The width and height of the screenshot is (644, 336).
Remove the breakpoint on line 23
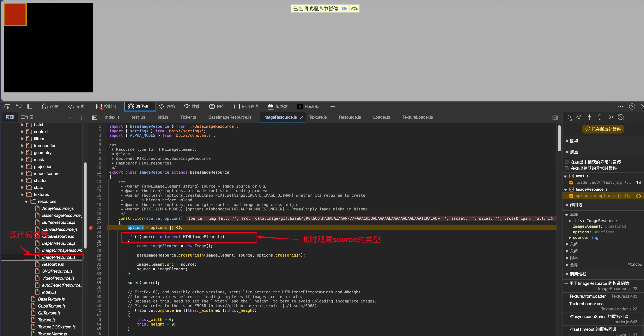click(x=91, y=228)
